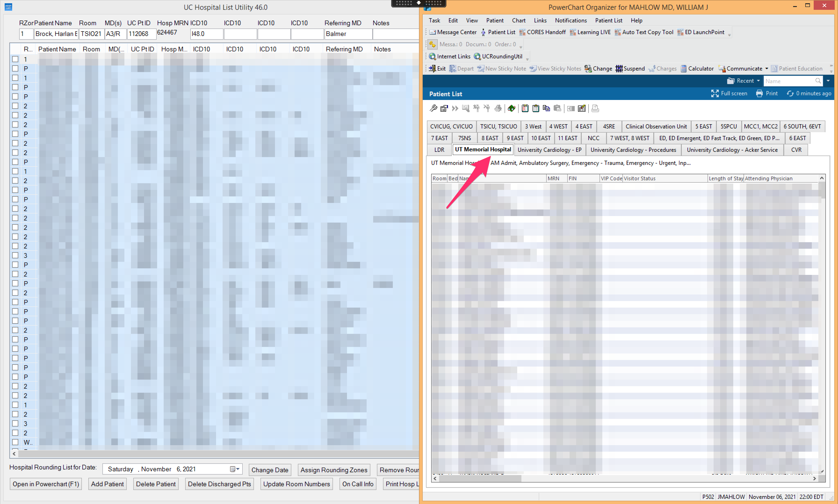Click Update Room Numbers button
Viewport: 838px width, 504px height.
tap(296, 484)
